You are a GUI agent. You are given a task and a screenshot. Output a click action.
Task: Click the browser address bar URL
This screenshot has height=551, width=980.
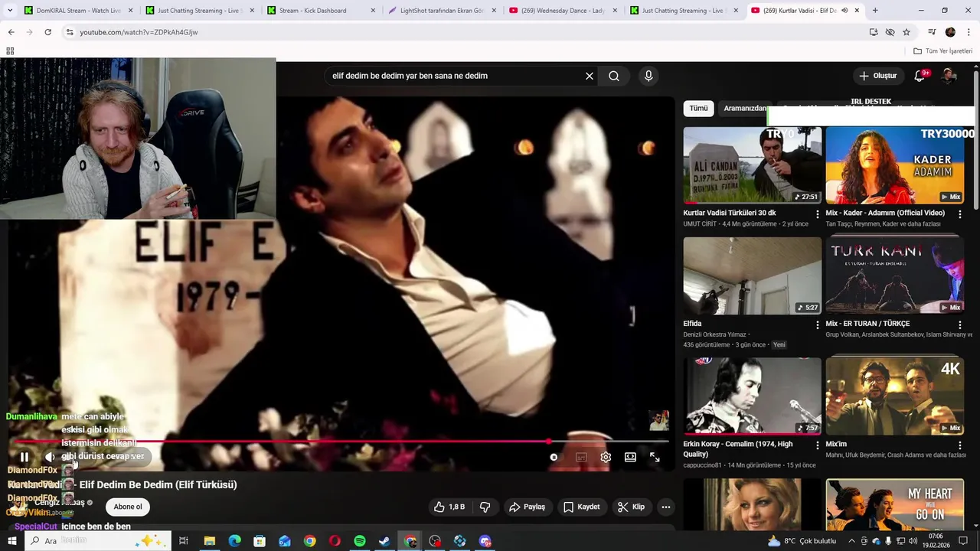(x=139, y=32)
